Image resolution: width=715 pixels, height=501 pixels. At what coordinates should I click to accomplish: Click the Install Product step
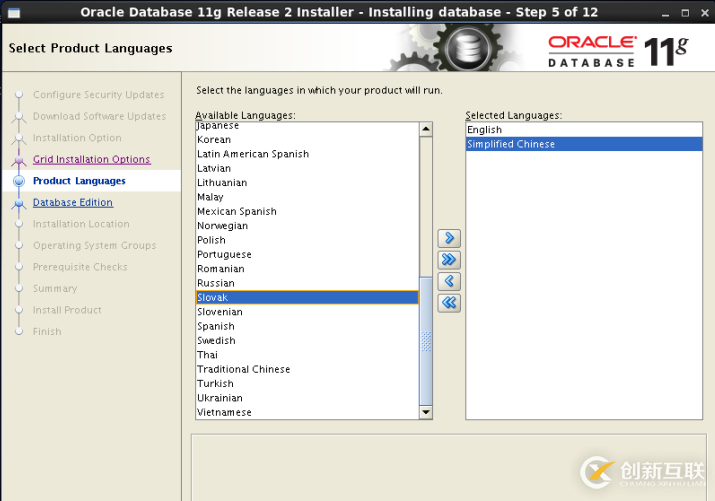tap(67, 310)
